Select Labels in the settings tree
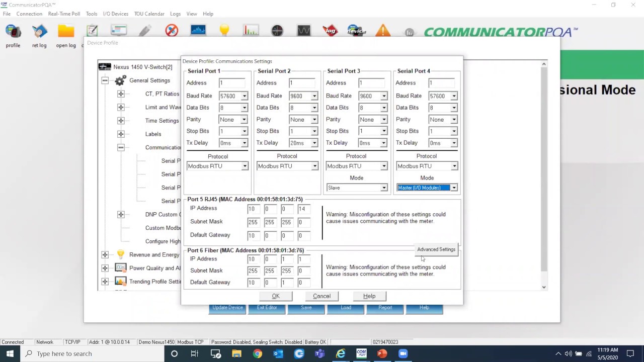644x362 pixels. coord(153,134)
